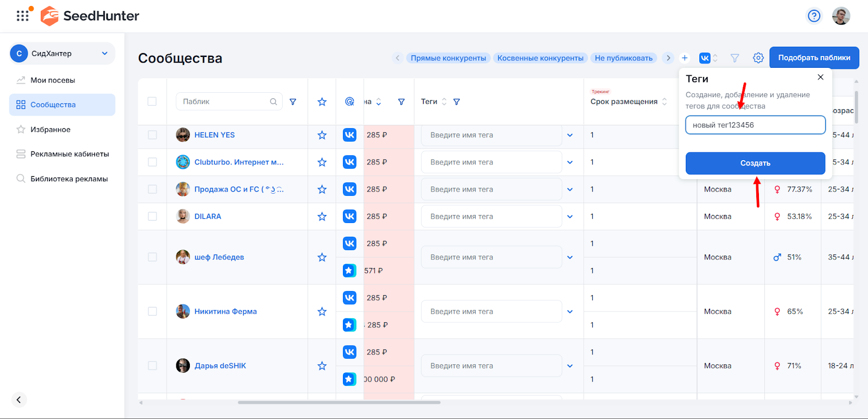Image resolution: width=868 pixels, height=419 pixels.
Task: Click the plus icon to add tag
Action: click(685, 58)
